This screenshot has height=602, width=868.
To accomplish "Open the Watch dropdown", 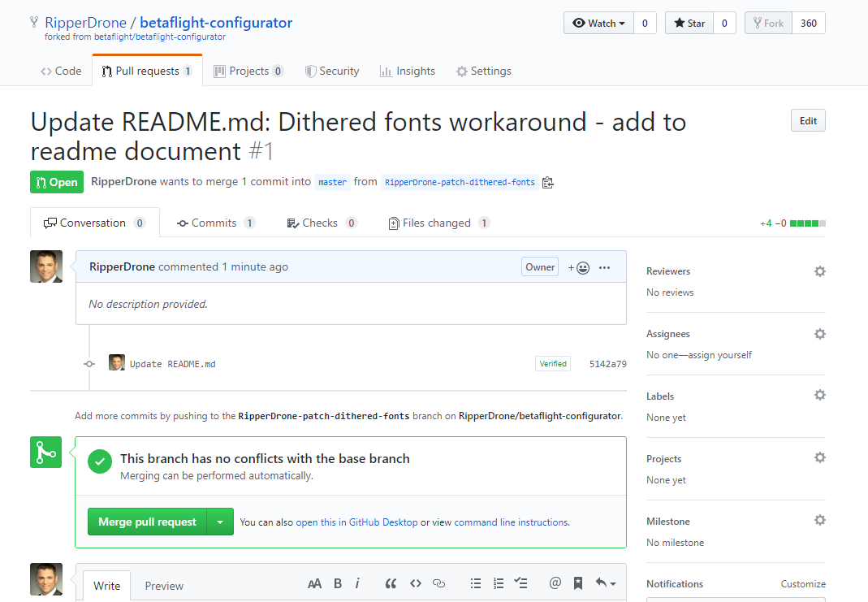I will 599,24.
